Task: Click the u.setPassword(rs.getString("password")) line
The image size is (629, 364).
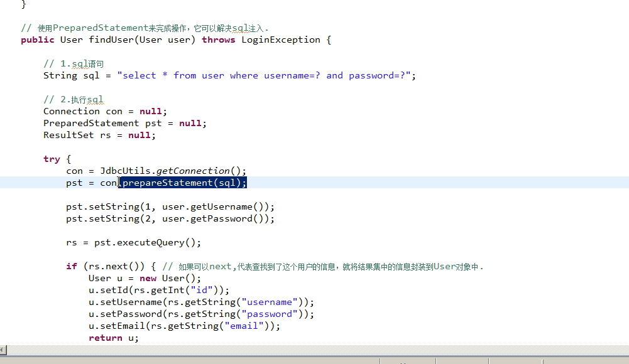Action: [x=201, y=314]
